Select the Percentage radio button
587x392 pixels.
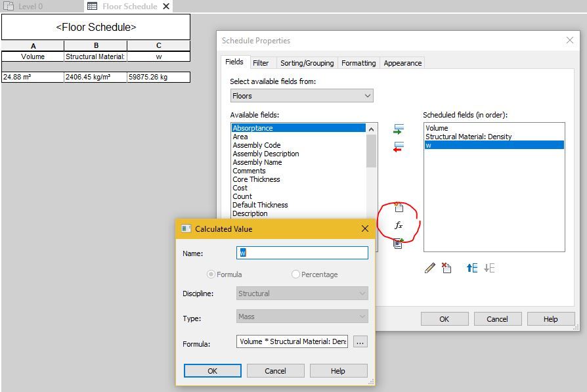point(295,274)
